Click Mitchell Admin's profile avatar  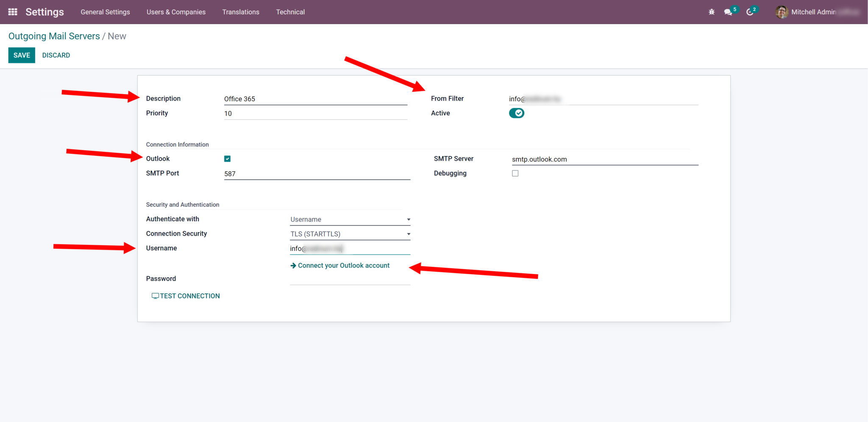[x=781, y=12]
